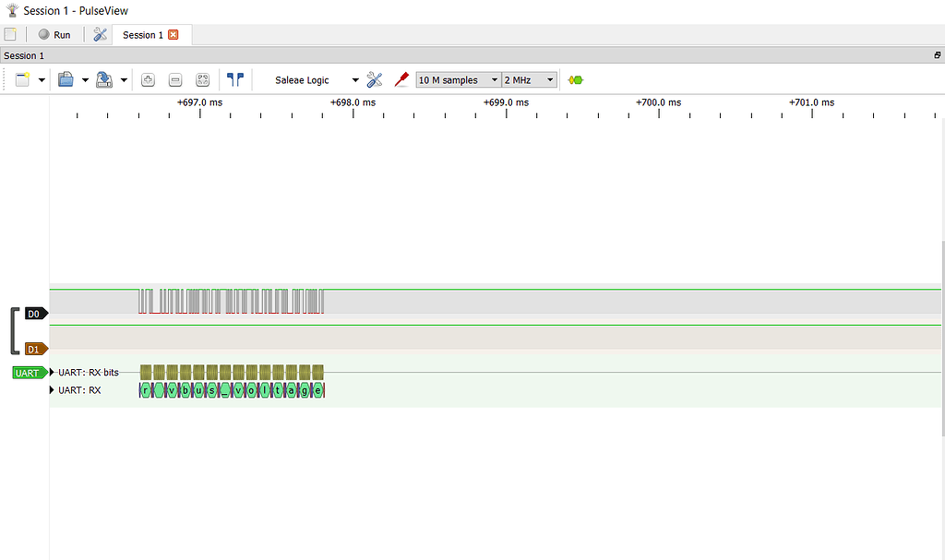Expand the UART: RX bits row
945x560 pixels.
[51, 373]
